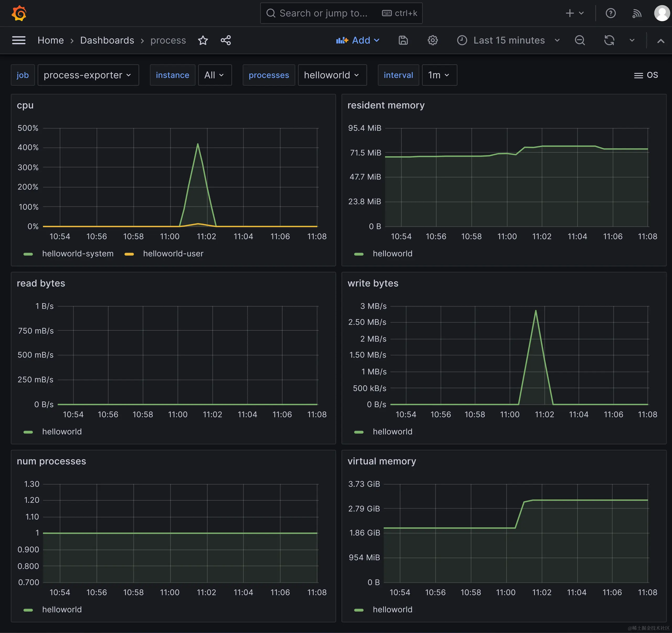
Task: Toggle helloworld-system series in cpu legend
Action: [x=77, y=254]
